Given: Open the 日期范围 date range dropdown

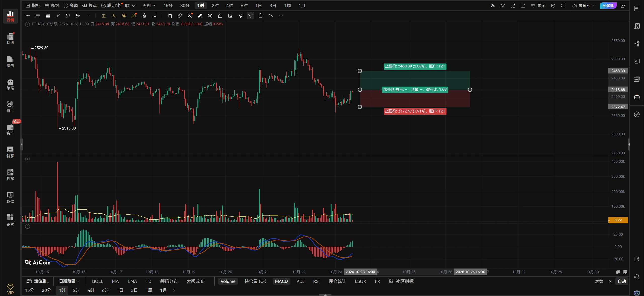Looking at the screenshot, I should 69,281.
